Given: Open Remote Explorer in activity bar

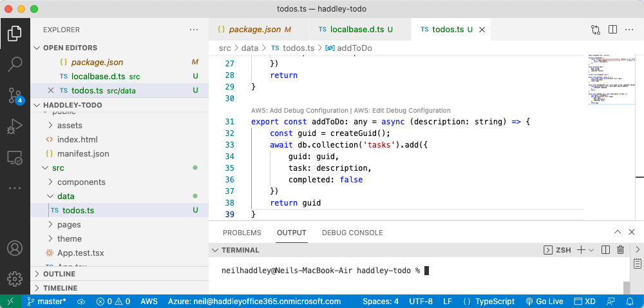Looking at the screenshot, I should click(x=15, y=157).
